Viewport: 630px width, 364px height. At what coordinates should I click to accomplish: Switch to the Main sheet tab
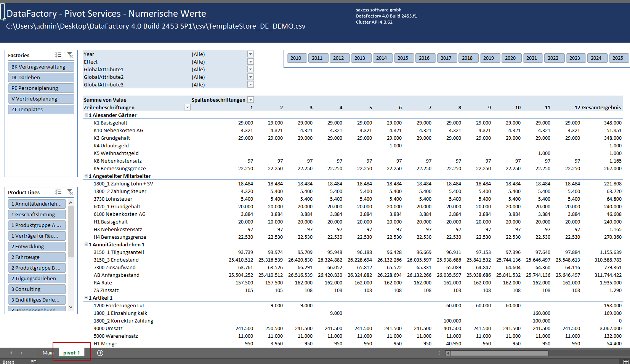tap(47, 353)
